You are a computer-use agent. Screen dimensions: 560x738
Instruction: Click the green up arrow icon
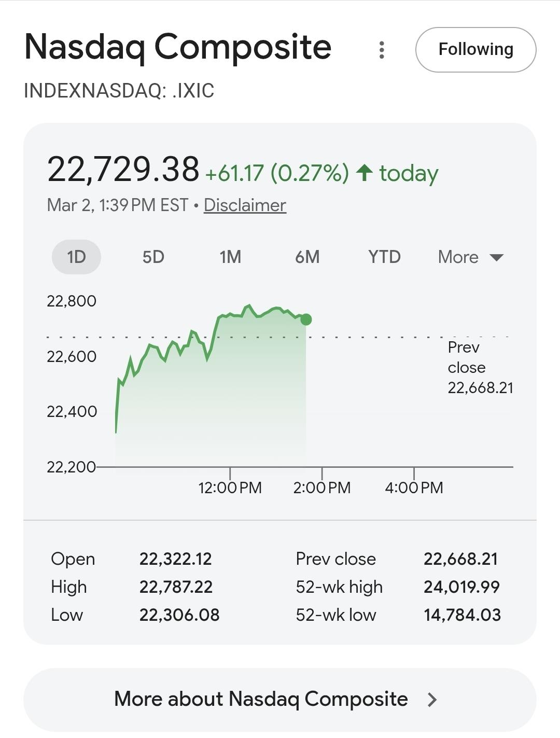pyautogui.click(x=365, y=173)
